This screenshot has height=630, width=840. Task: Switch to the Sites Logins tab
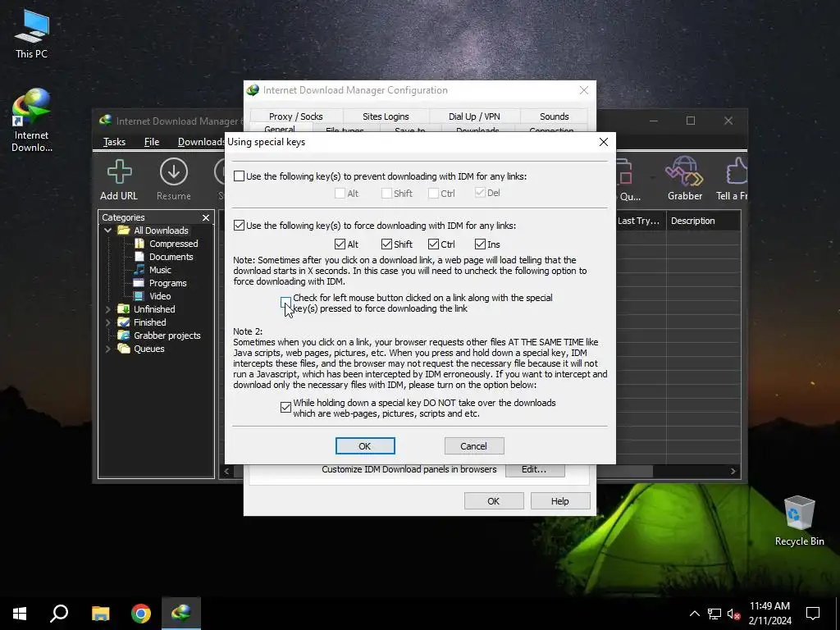coord(386,116)
